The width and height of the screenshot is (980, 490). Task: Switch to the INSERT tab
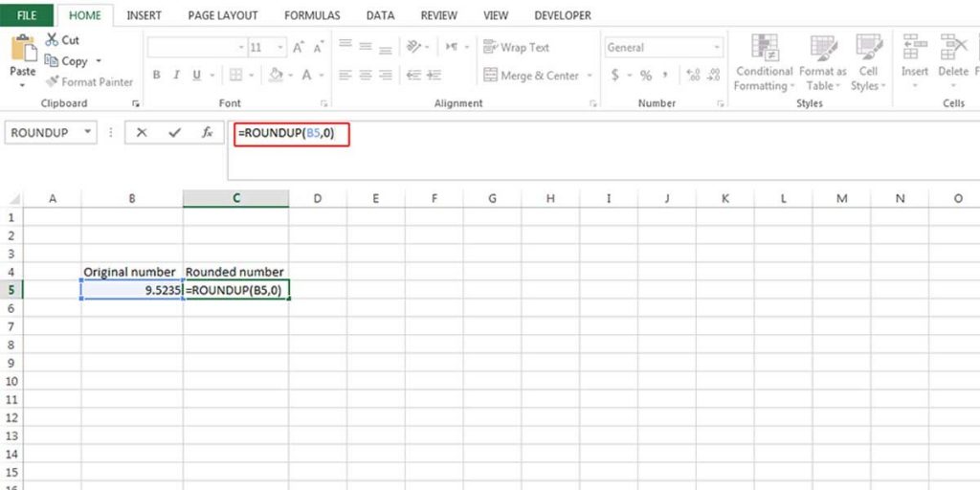tap(145, 15)
